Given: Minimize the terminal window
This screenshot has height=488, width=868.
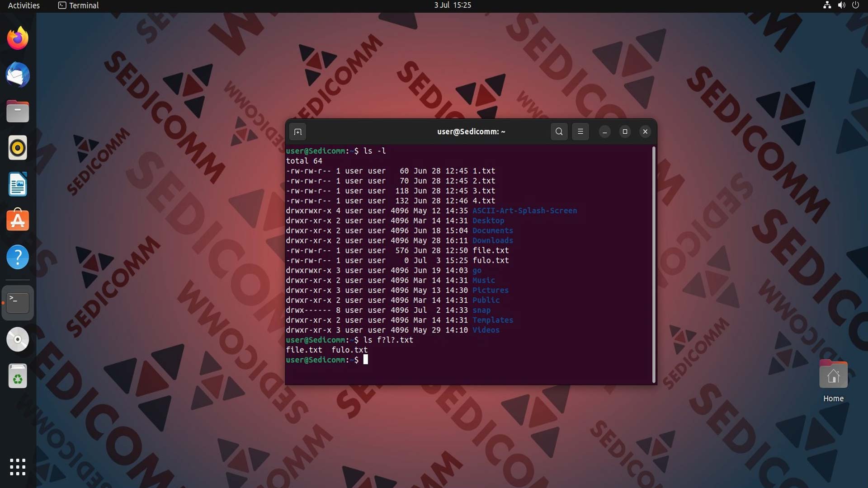Looking at the screenshot, I should (604, 131).
